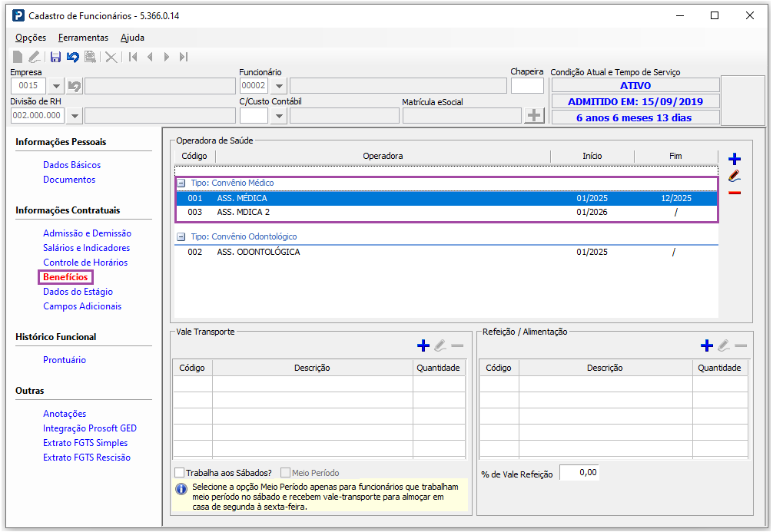Screen dimensions: 773x532
Task: Edit the Vale Transporte item
Action: tap(440, 345)
